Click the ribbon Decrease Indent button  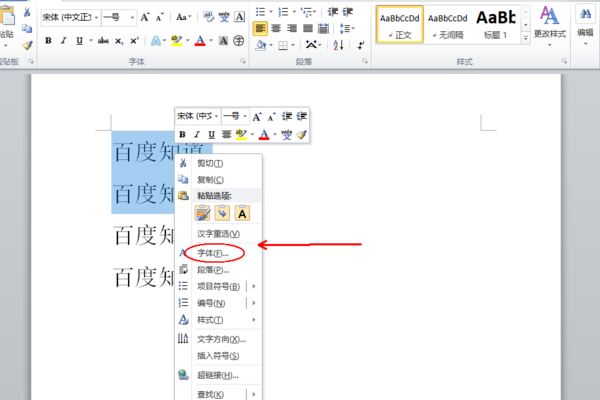tap(333, 12)
